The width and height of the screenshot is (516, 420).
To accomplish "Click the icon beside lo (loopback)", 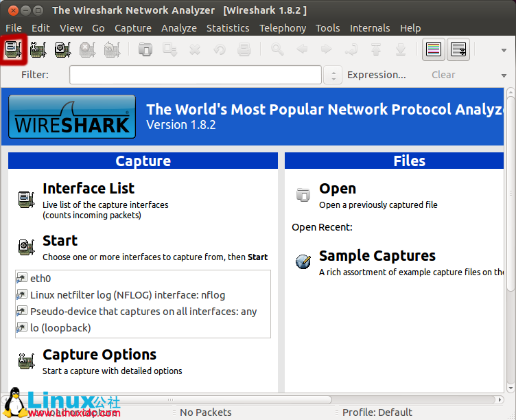I will tap(22, 327).
